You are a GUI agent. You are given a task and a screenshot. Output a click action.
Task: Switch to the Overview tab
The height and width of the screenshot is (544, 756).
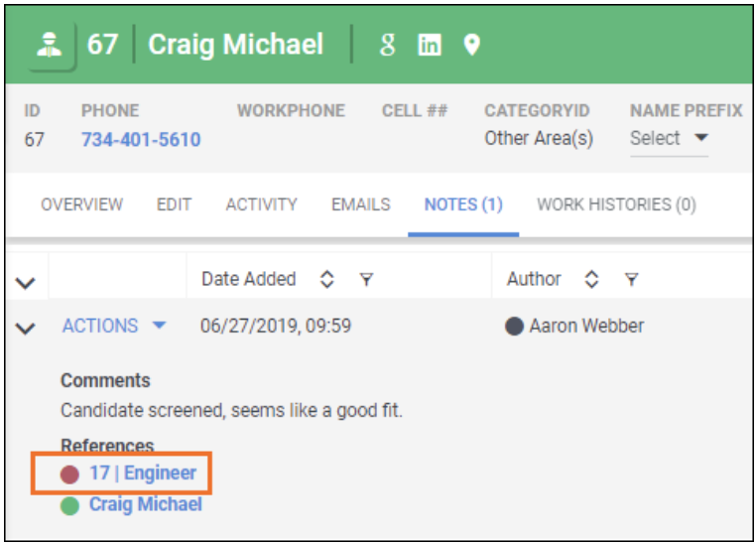[81, 204]
